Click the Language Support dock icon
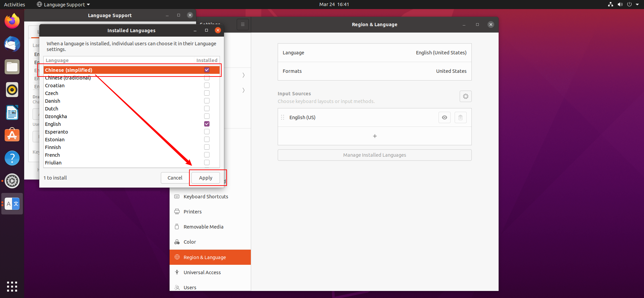This screenshot has height=298, width=644. [12, 204]
